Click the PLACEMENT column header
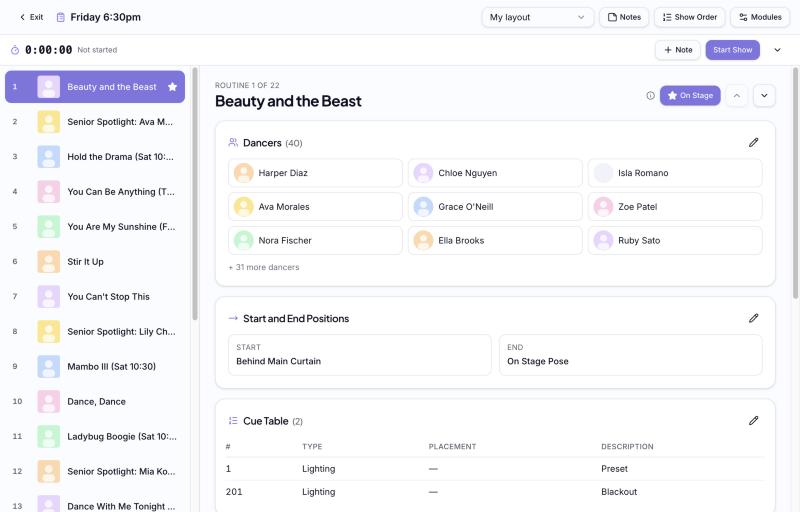The width and height of the screenshot is (800, 512). pyautogui.click(x=452, y=447)
